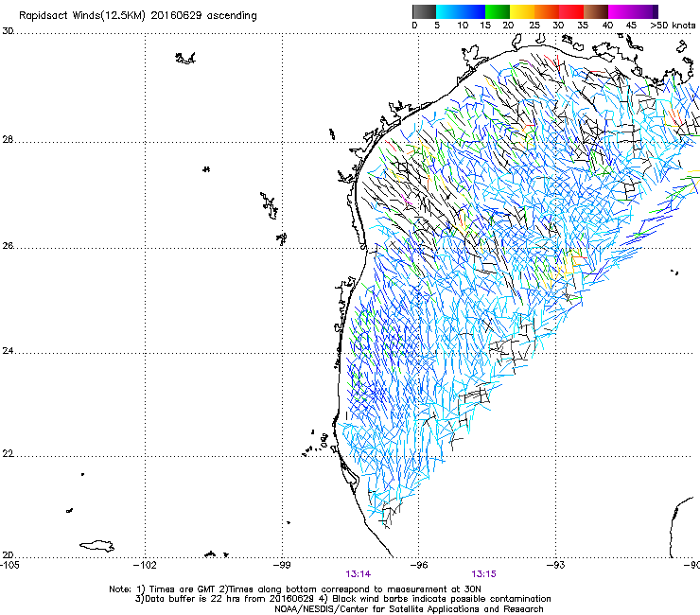Viewport: 700px width, 615px height.
Task: Click the longitude -99 axis label
Action: tap(282, 565)
